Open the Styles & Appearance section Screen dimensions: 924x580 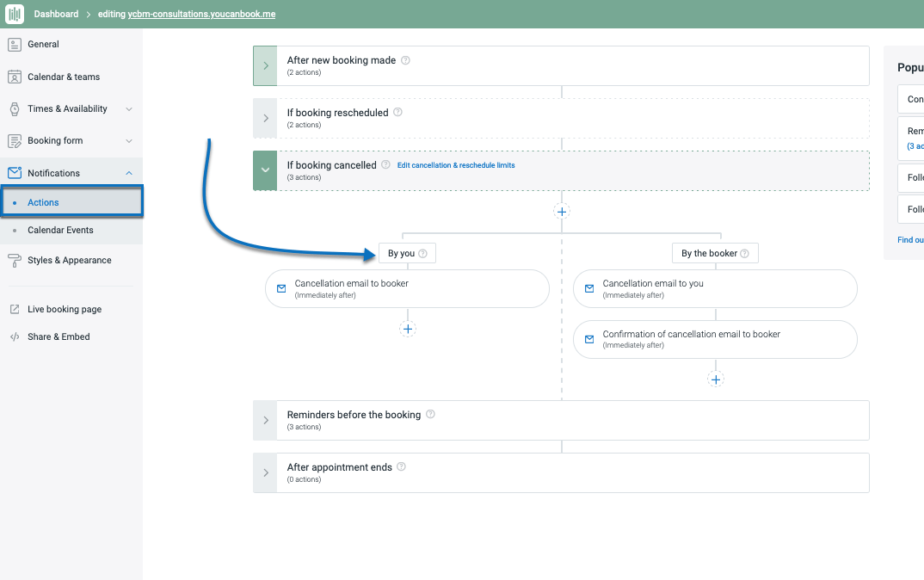point(69,261)
